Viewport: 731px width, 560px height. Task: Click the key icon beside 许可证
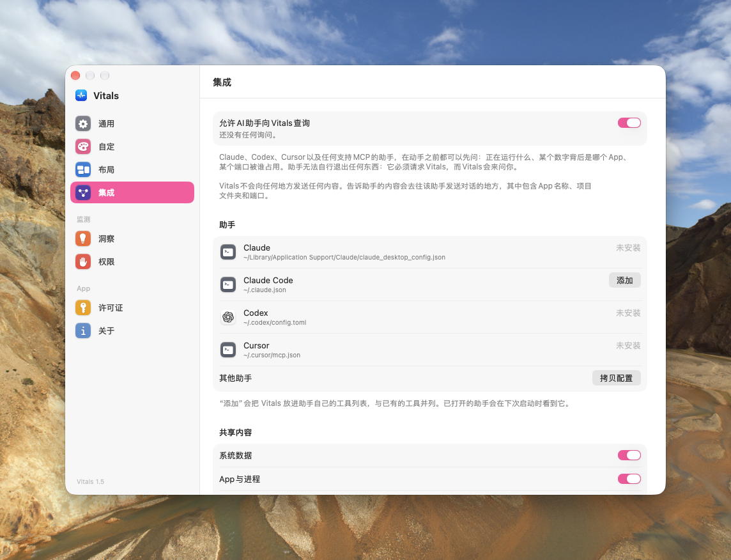point(83,307)
